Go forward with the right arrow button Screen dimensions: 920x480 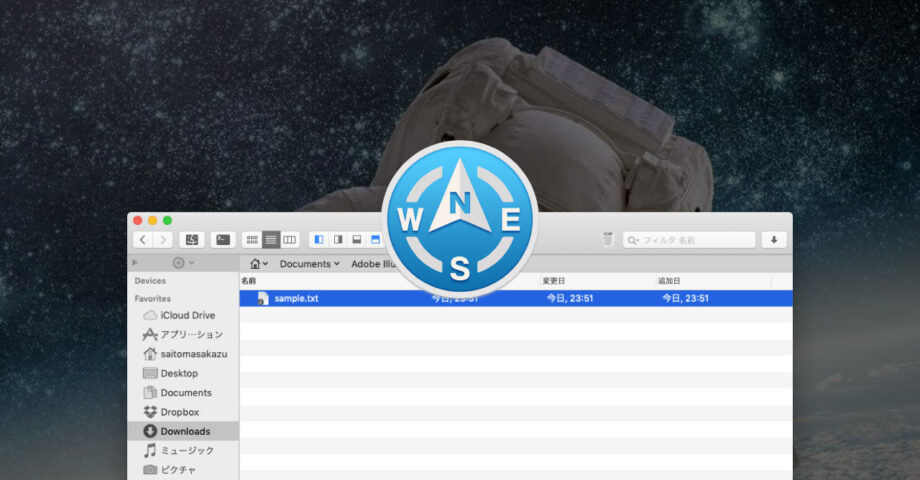click(x=163, y=240)
